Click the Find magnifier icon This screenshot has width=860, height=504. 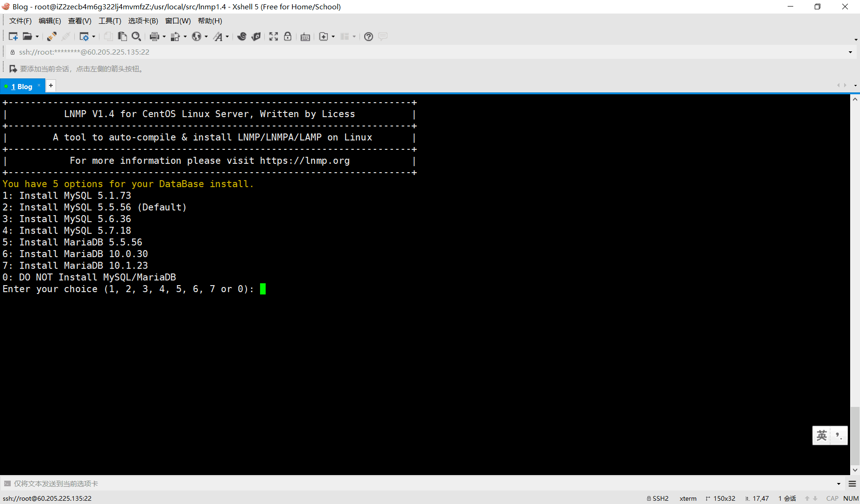coord(136,36)
